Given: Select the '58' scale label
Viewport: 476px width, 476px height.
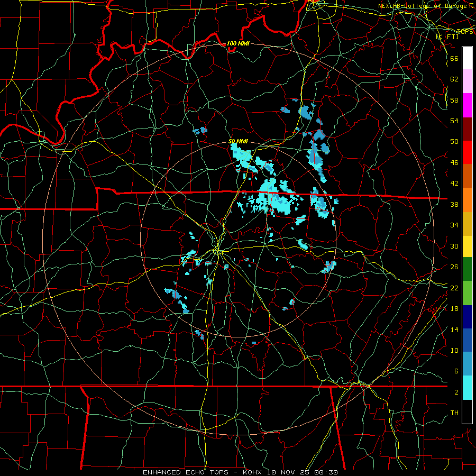Looking at the screenshot, I should pos(454,100).
